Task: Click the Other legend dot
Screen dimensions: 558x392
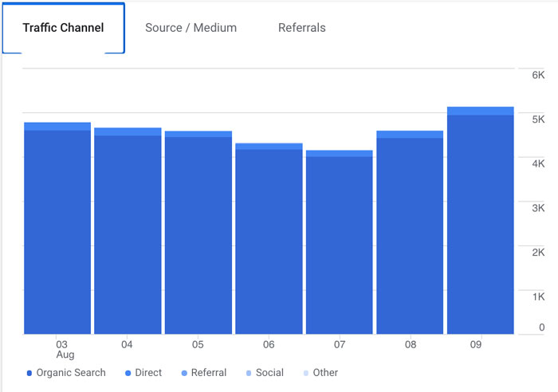Action: click(306, 373)
